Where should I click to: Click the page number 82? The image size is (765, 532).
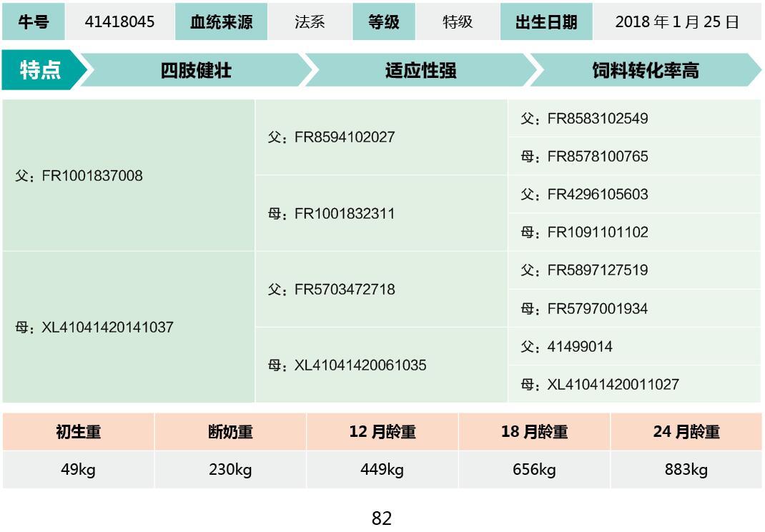pyautogui.click(x=382, y=518)
